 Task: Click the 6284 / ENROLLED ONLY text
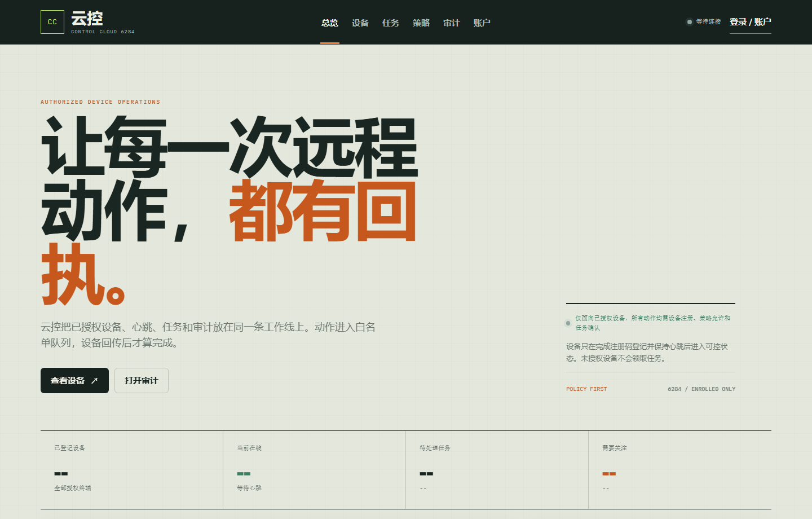point(701,389)
